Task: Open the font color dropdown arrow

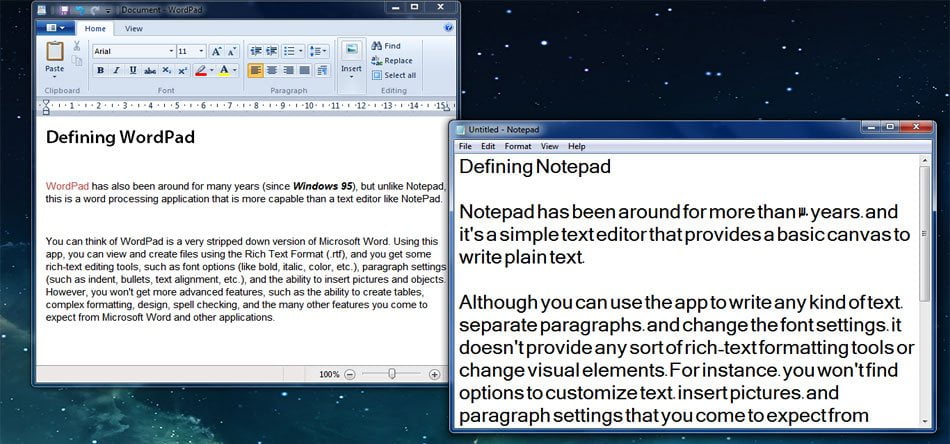Action: (235, 70)
